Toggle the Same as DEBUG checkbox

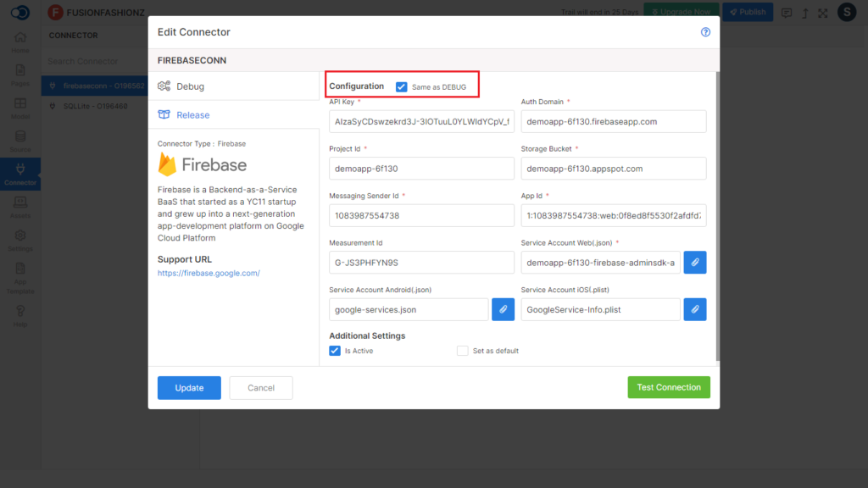401,87
